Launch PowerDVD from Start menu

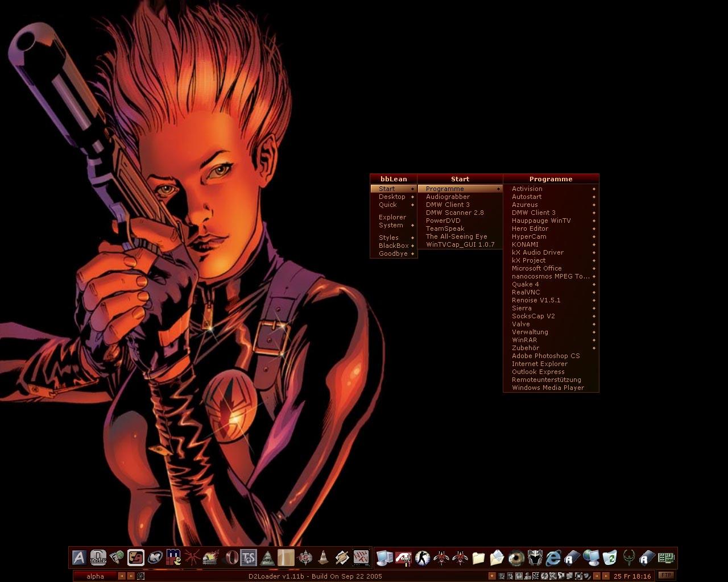click(x=460, y=221)
